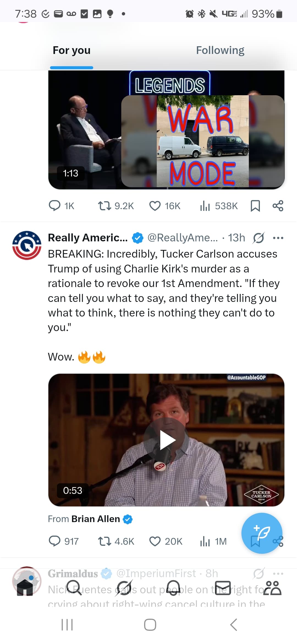Like the Tucker Carlson post
Viewport: 297px width, 644px height.
pos(155,541)
